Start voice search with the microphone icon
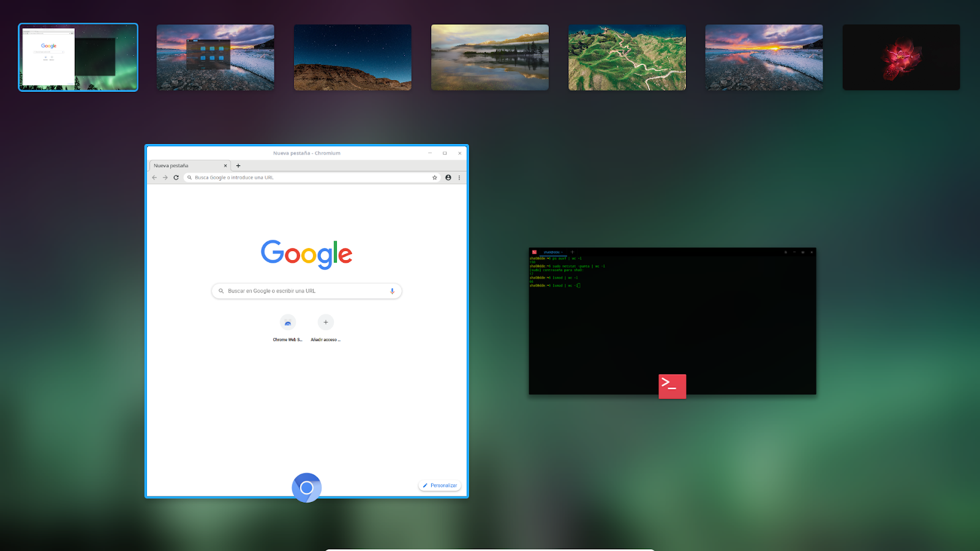980x551 pixels. click(392, 291)
